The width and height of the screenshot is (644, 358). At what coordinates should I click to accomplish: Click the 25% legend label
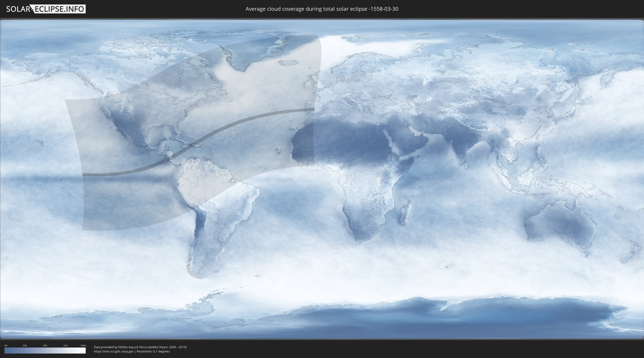[25, 345]
